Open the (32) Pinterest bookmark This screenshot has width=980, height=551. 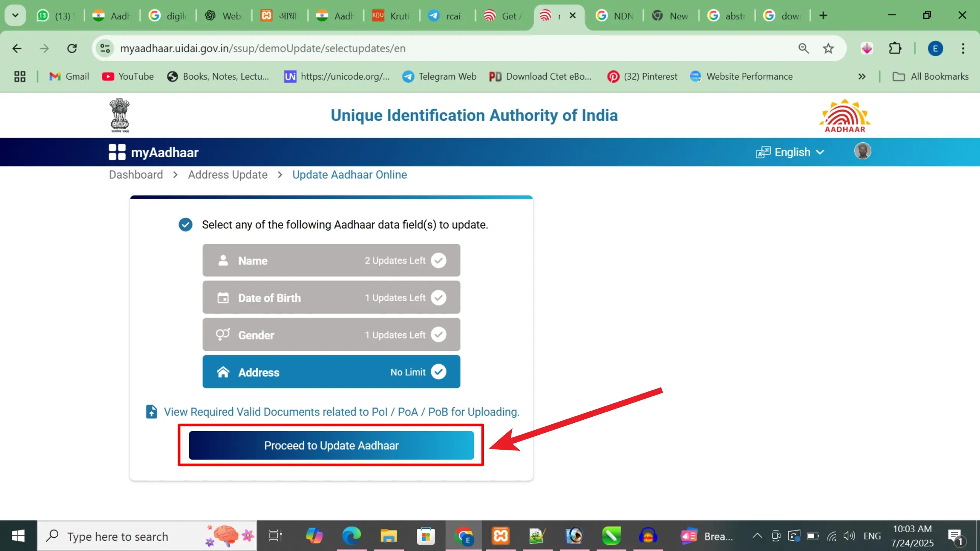pos(642,77)
